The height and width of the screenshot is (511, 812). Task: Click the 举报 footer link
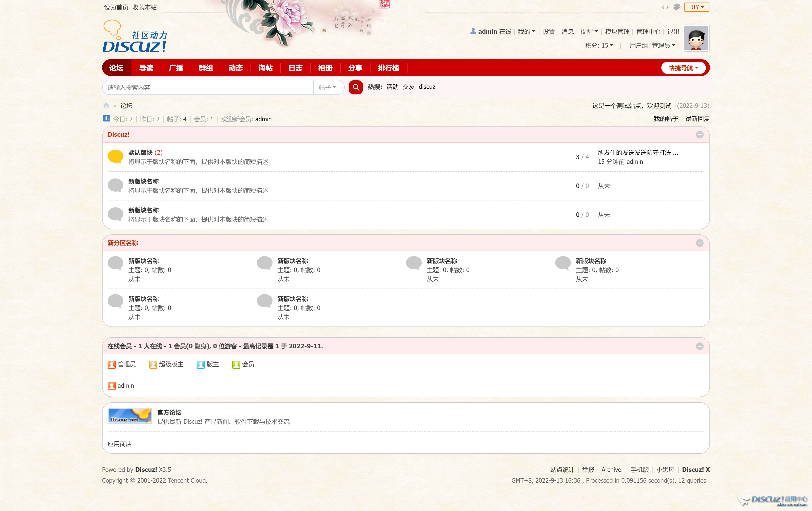coord(588,469)
